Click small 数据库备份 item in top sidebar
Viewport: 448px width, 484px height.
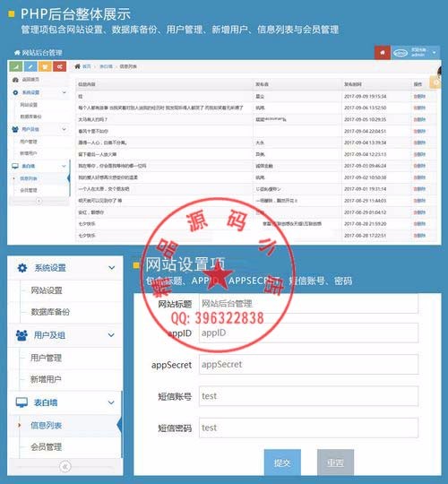(30, 117)
